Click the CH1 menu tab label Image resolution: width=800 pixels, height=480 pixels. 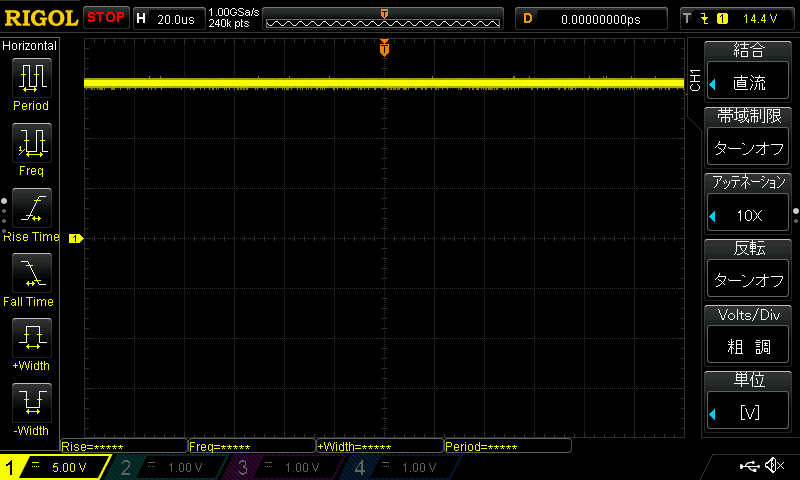point(694,81)
